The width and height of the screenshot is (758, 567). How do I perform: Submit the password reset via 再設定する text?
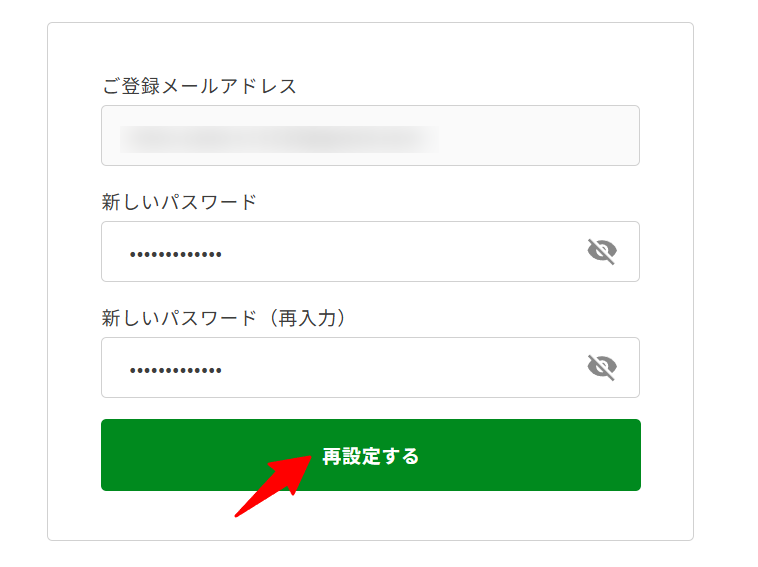point(371,456)
